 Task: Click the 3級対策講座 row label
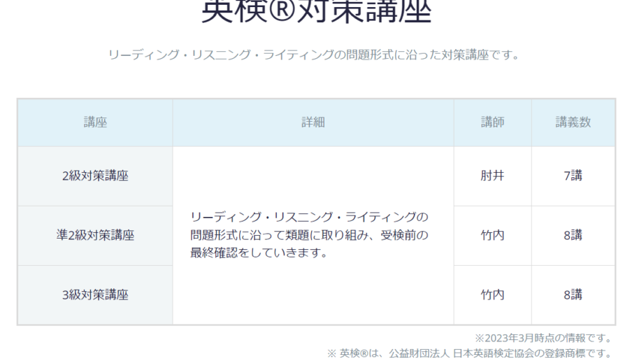pos(95,295)
